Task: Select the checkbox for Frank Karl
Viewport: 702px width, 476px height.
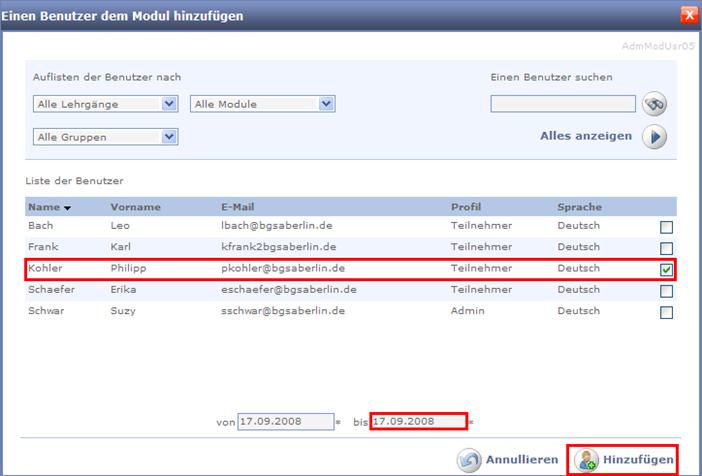Action: pyautogui.click(x=666, y=248)
